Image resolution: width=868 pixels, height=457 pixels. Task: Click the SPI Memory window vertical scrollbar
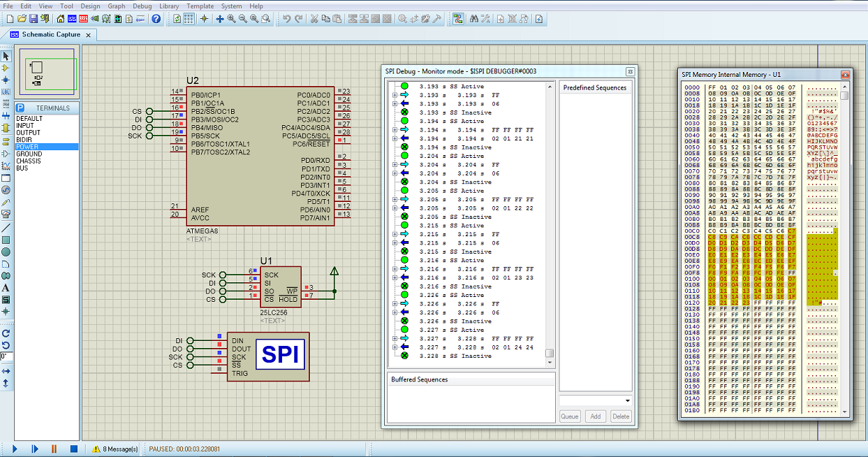844,245
